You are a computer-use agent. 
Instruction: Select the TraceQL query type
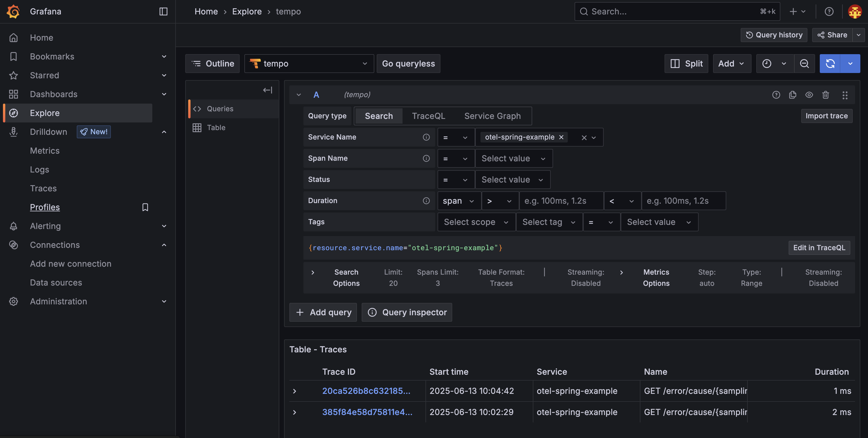[428, 116]
